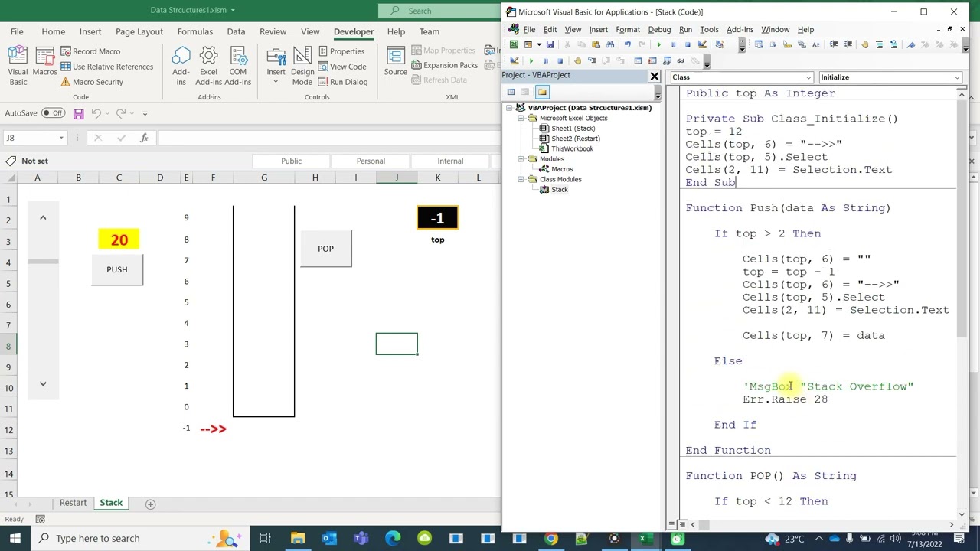Open the Excel Add-ins gear button
The width and height of the screenshot is (980, 551).
[208, 66]
